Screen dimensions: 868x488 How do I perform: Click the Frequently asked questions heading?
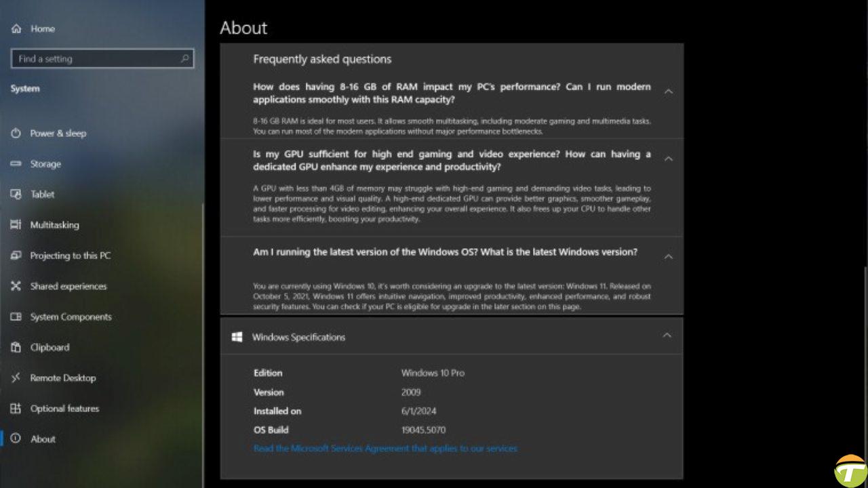pos(322,59)
